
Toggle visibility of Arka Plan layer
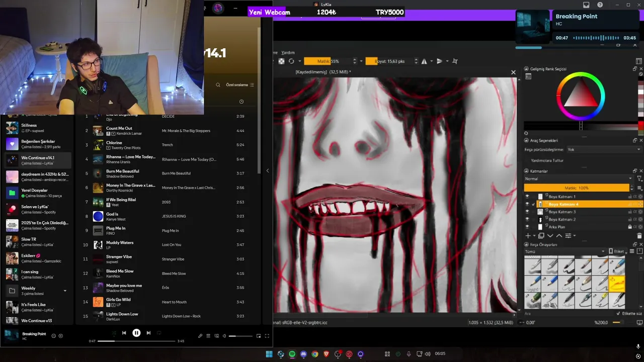(x=527, y=227)
